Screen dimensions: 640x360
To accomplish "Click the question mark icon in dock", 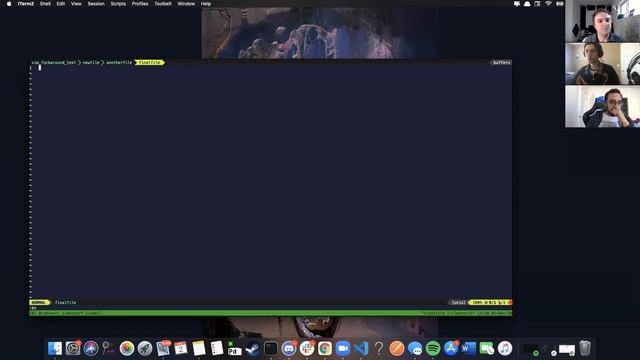I will tap(379, 348).
